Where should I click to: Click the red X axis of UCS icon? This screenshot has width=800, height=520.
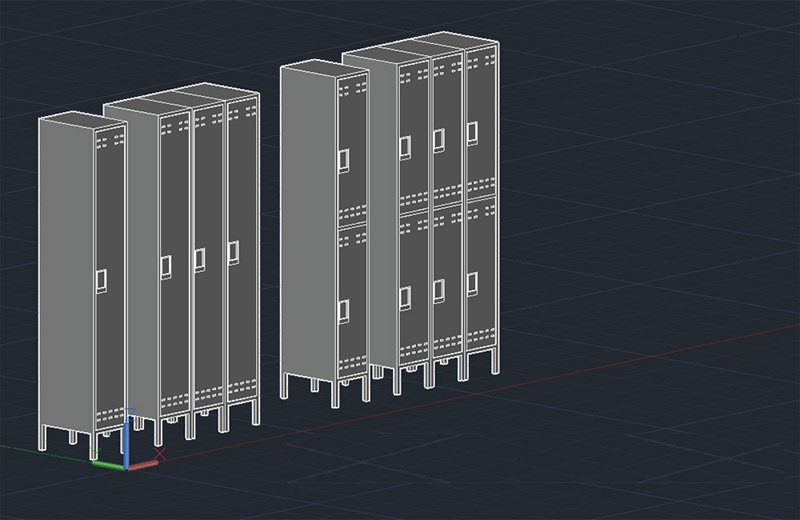tap(142, 464)
